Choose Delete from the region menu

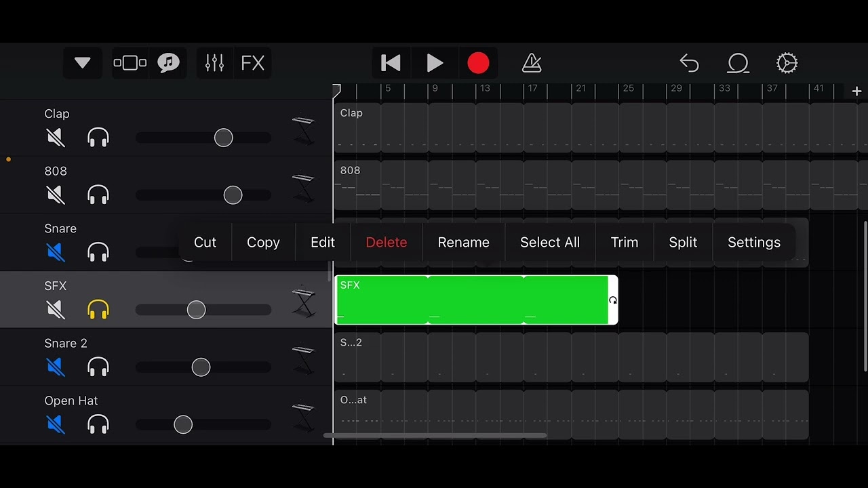(x=387, y=242)
